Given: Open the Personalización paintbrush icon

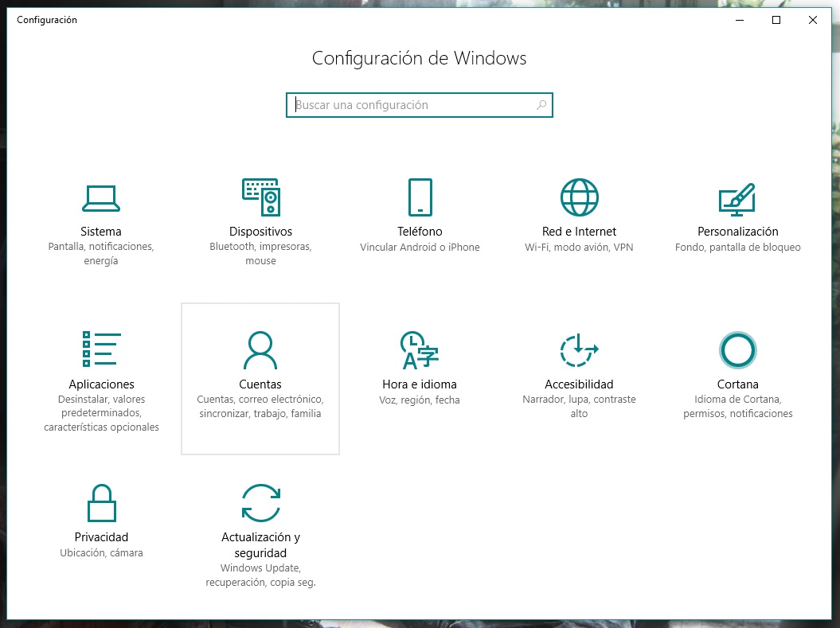Looking at the screenshot, I should tap(737, 199).
